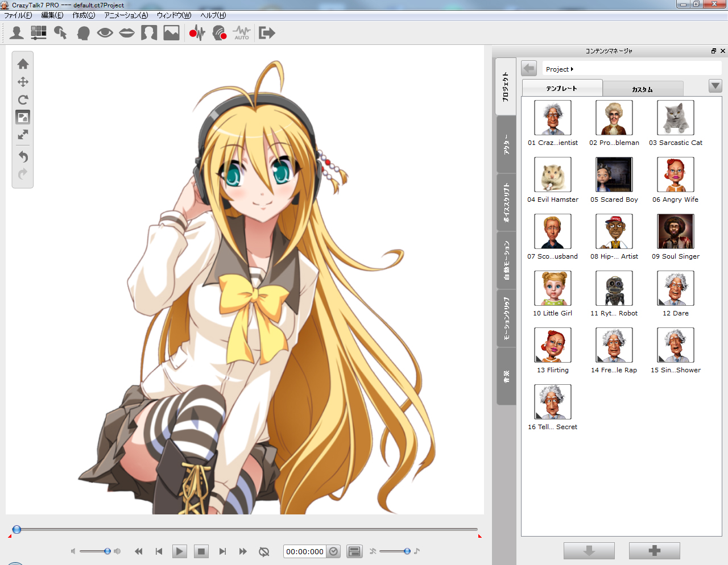The width and height of the screenshot is (728, 565).
Task: Click the fast-forward double-arrow button
Action: tap(243, 551)
